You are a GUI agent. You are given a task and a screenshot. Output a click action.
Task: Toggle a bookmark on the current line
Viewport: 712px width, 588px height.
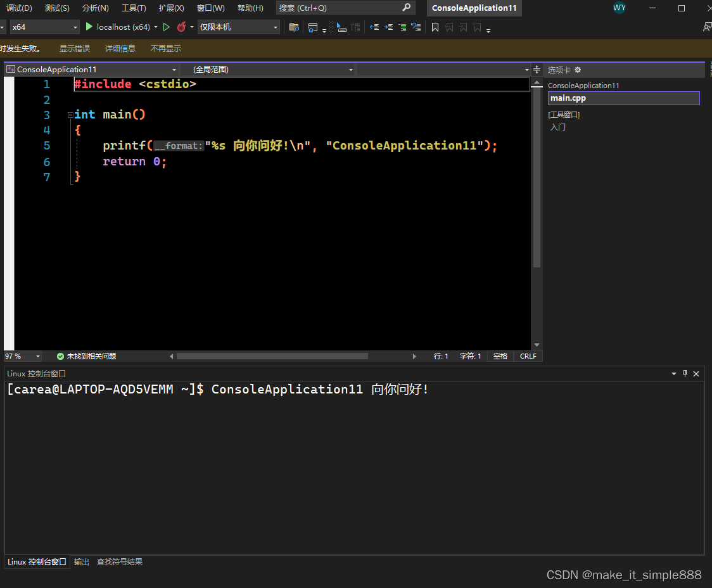coord(435,27)
